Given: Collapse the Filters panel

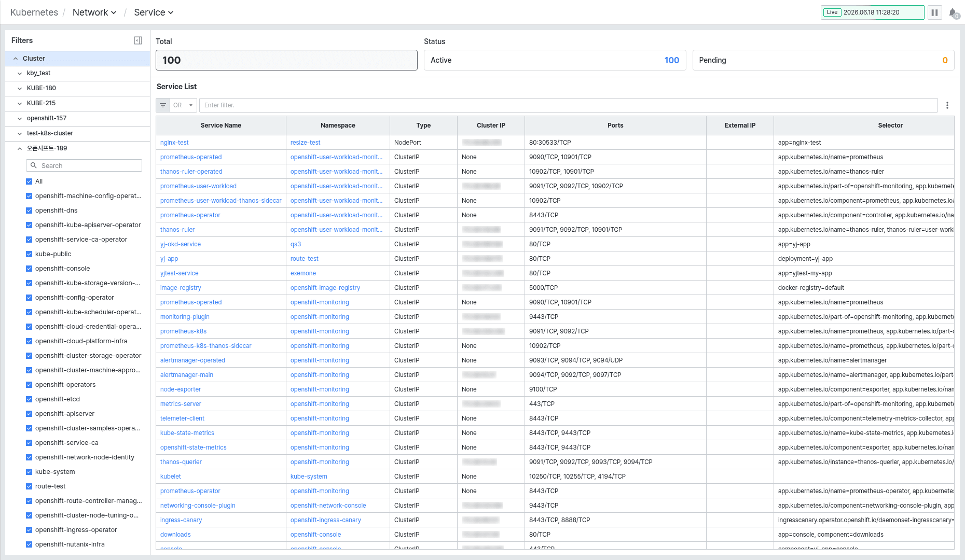Looking at the screenshot, I should (x=138, y=40).
